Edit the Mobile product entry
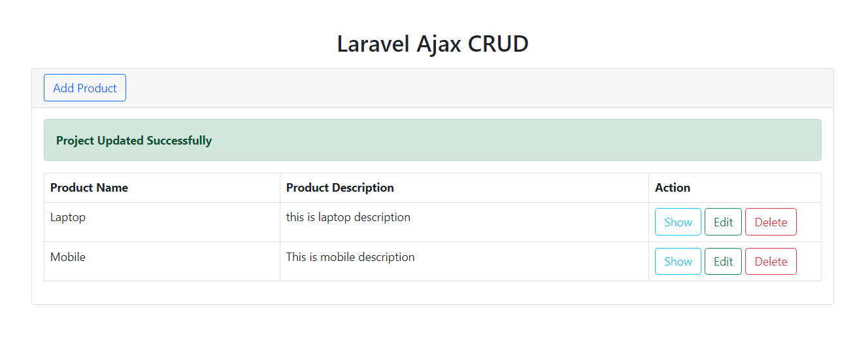The width and height of the screenshot is (868, 350). [723, 262]
